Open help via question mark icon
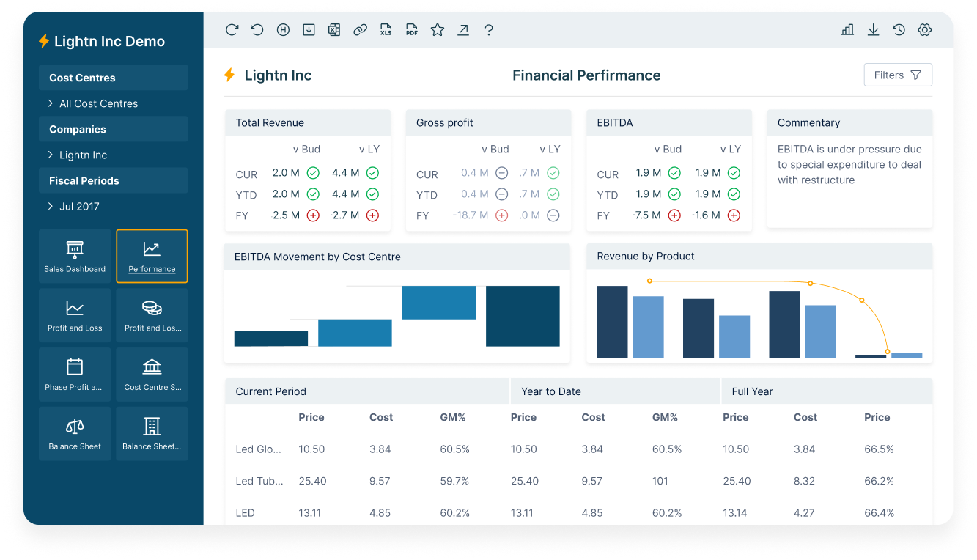The width and height of the screenshot is (977, 560). click(x=489, y=30)
